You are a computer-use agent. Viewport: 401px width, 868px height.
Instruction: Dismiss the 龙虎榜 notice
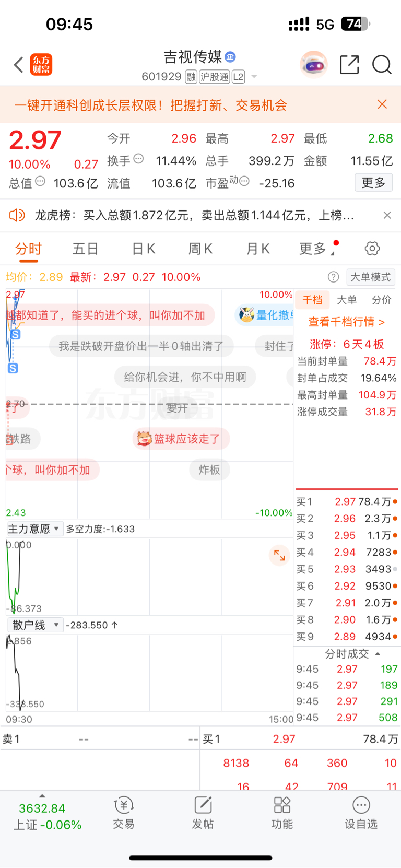pyautogui.click(x=387, y=215)
